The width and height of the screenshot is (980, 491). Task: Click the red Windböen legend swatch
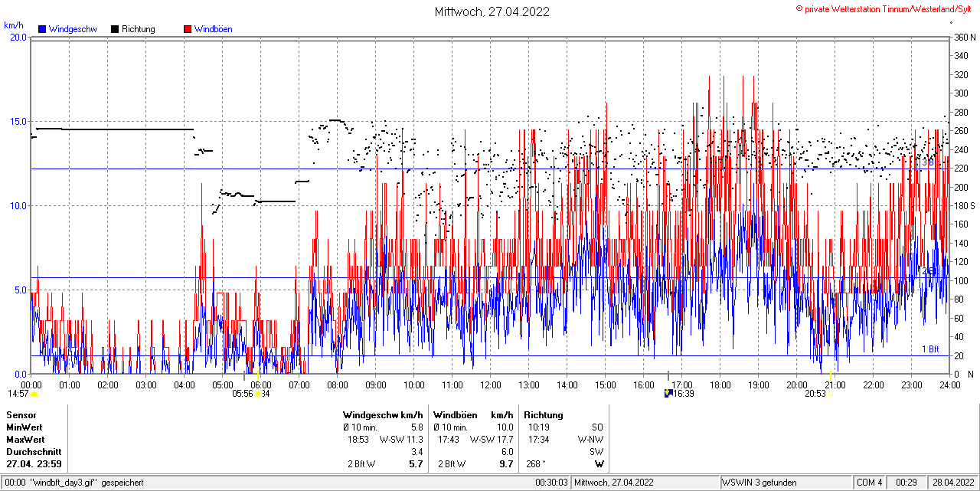[x=188, y=29]
